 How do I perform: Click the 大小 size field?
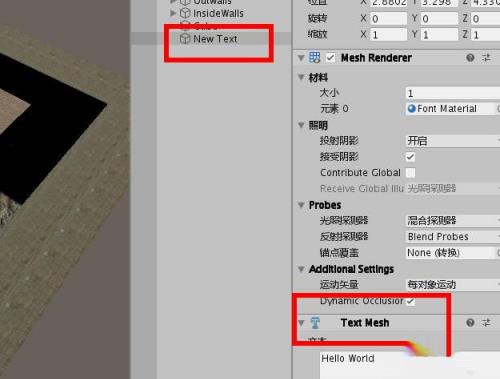tap(453, 93)
